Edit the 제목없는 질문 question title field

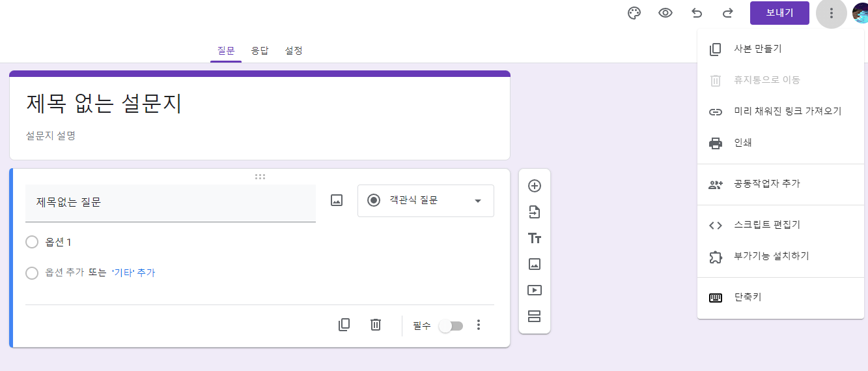click(x=171, y=203)
